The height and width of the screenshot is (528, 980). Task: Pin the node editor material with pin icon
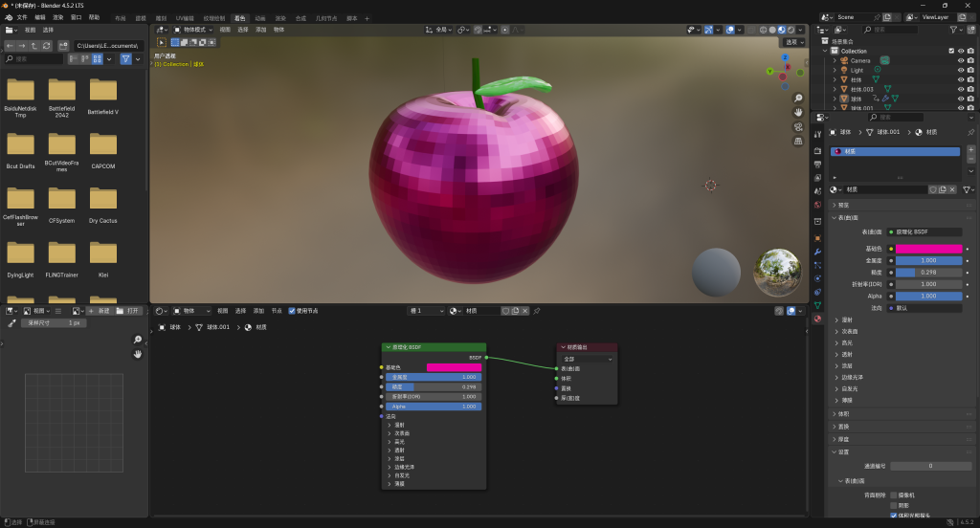537,311
